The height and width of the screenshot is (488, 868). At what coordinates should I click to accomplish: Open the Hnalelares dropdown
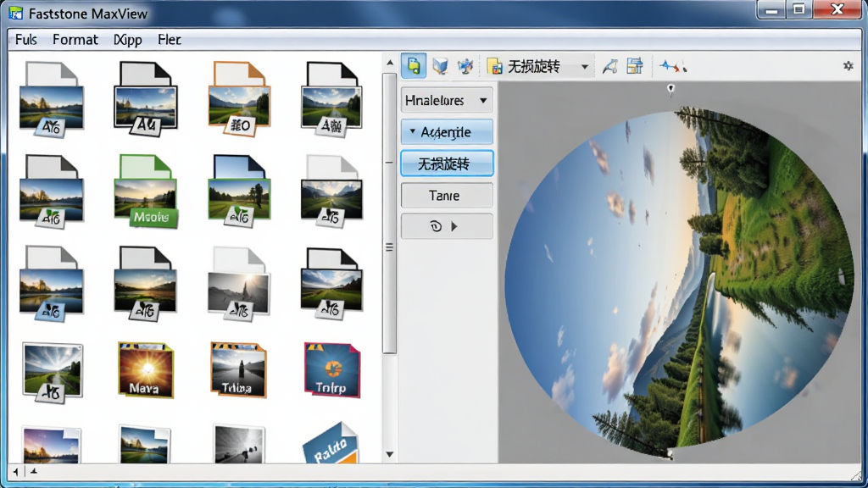(447, 101)
